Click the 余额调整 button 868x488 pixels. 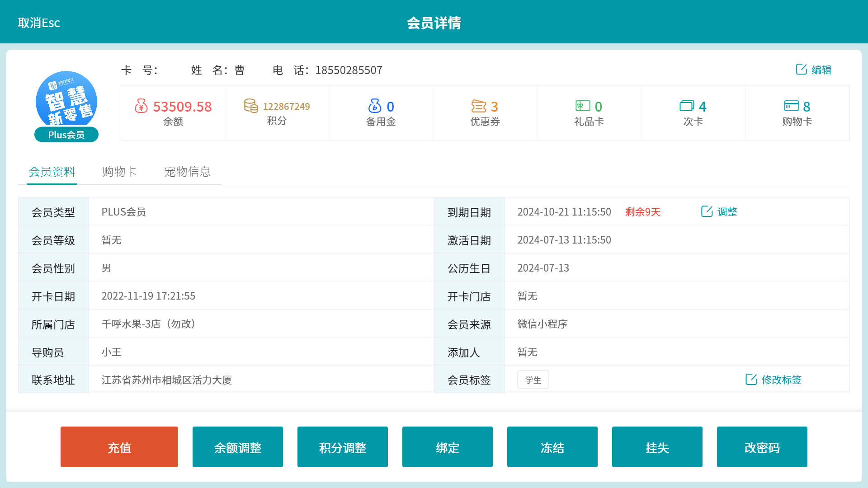(x=238, y=447)
